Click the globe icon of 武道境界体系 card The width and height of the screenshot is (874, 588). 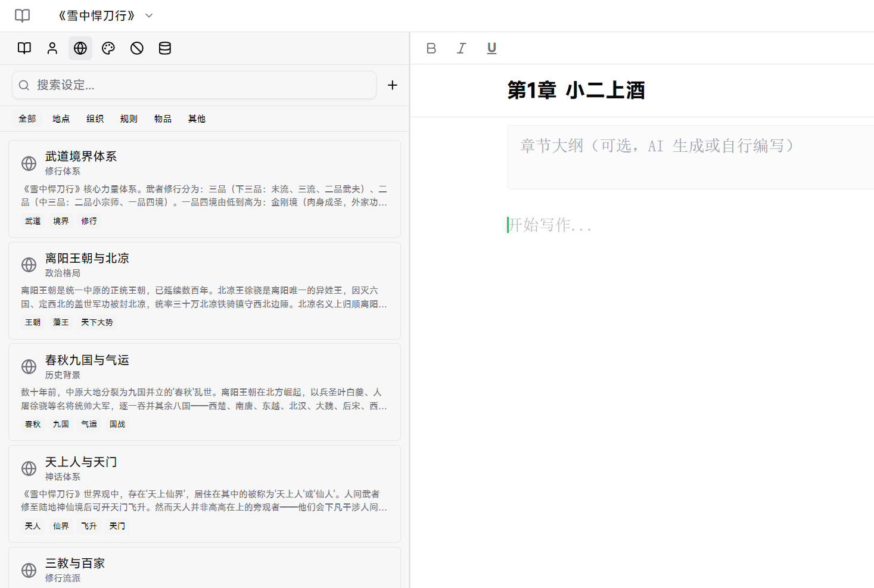(29, 163)
